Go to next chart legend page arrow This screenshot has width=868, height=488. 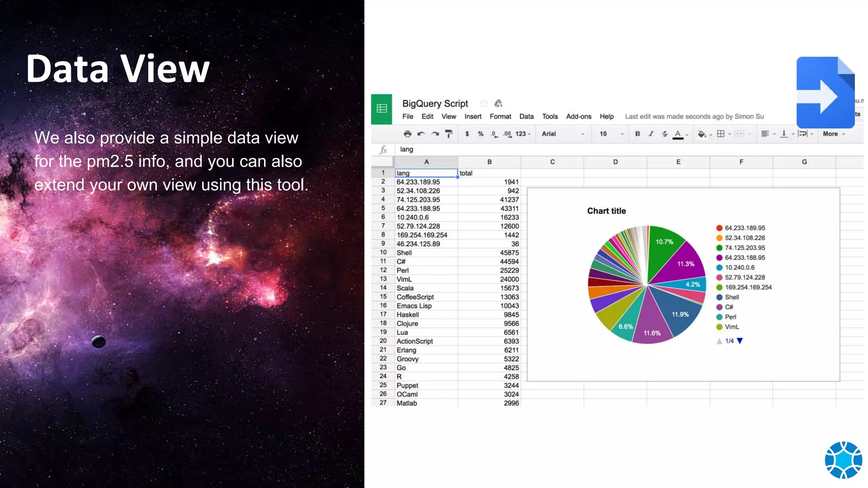click(x=740, y=341)
